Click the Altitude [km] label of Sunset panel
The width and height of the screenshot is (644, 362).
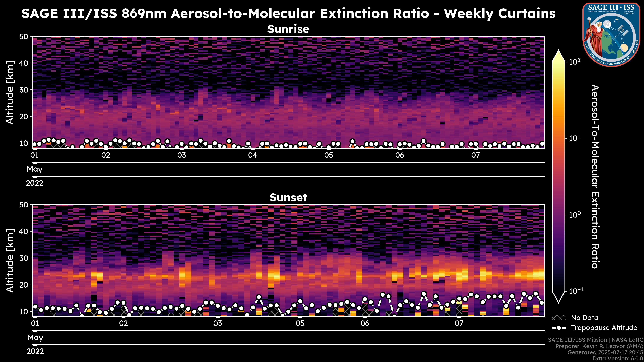10,261
